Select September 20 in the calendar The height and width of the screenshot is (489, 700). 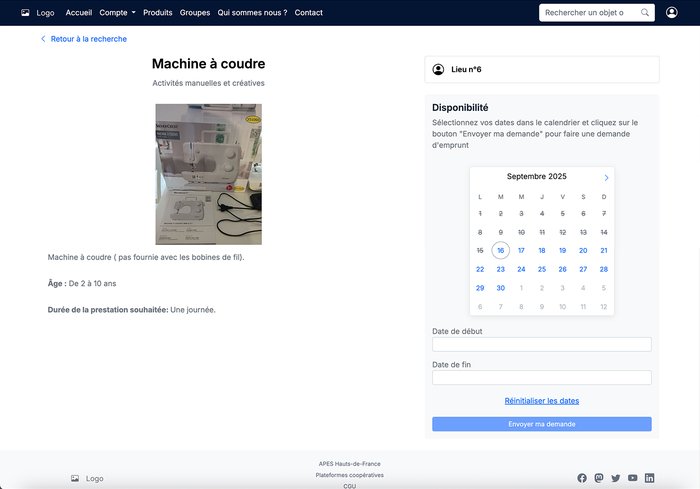click(583, 251)
